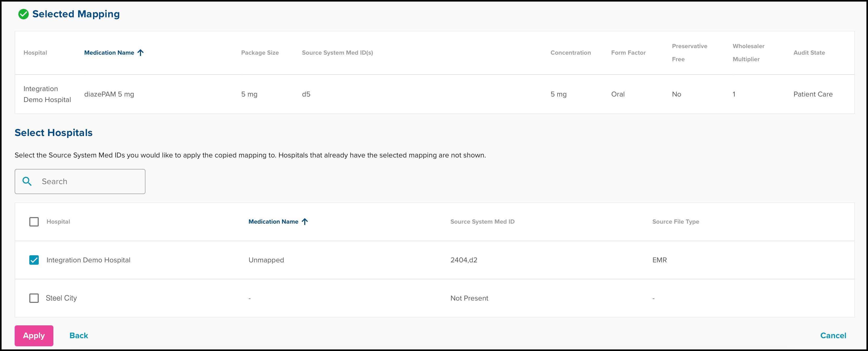
Task: Click the Package Size column header
Action: click(260, 53)
